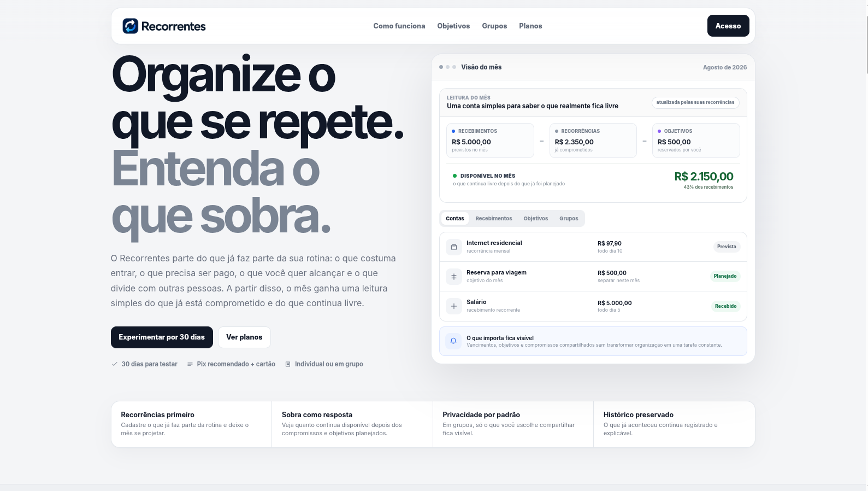Click the Acesso button

(x=728, y=26)
